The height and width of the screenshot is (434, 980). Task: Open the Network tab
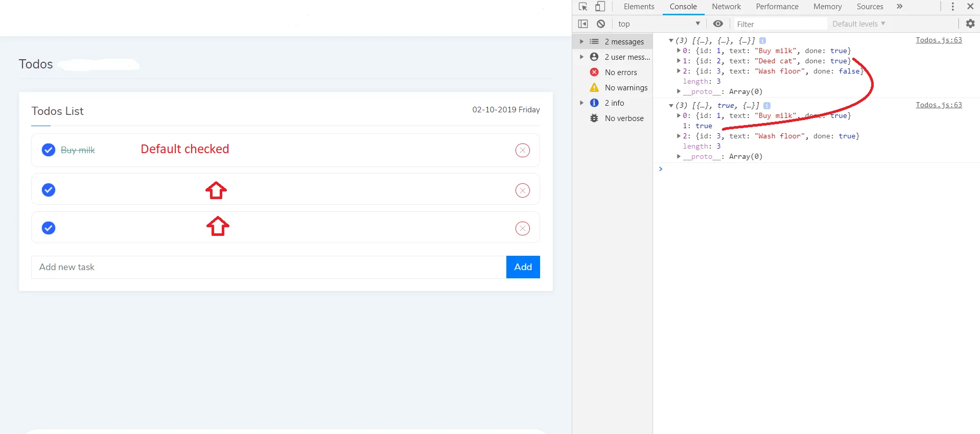726,7
